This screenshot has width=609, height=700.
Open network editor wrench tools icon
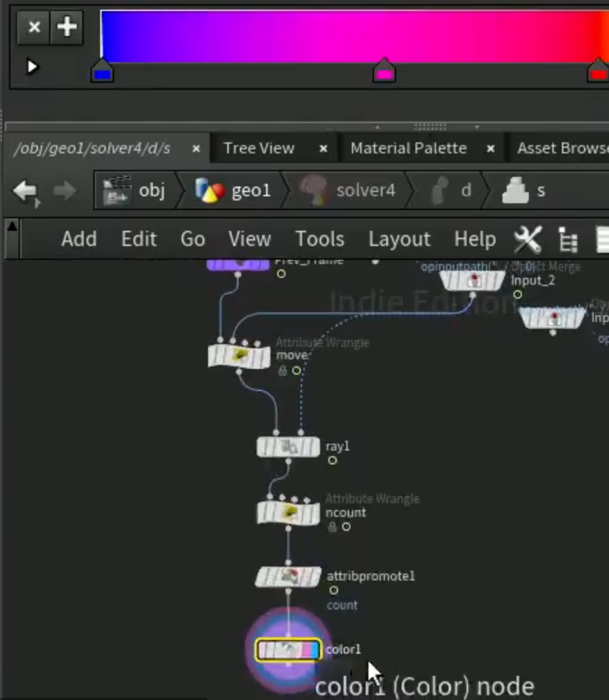coord(527,239)
